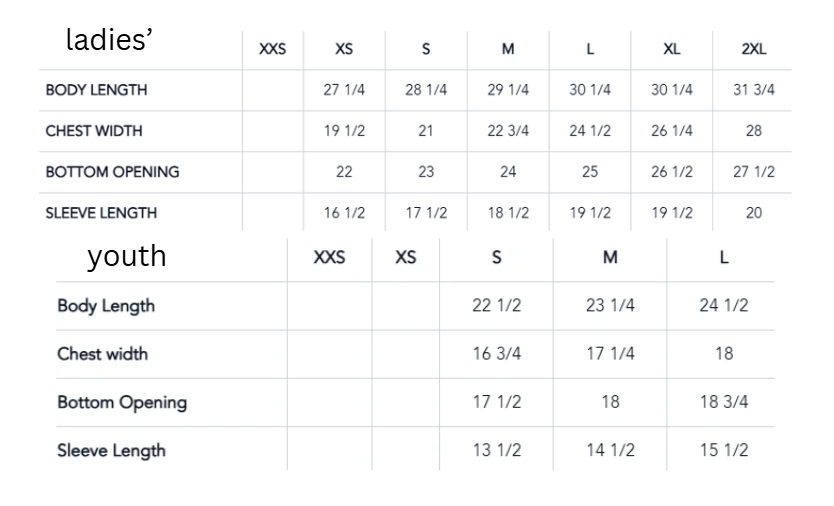Screen dimensions: 834x506
Task: Select the 2XL column header in ladies' table
Action: [x=754, y=49]
